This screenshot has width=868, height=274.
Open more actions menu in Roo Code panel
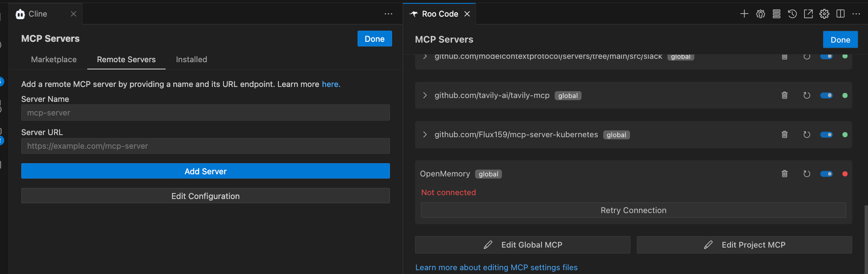[856, 14]
